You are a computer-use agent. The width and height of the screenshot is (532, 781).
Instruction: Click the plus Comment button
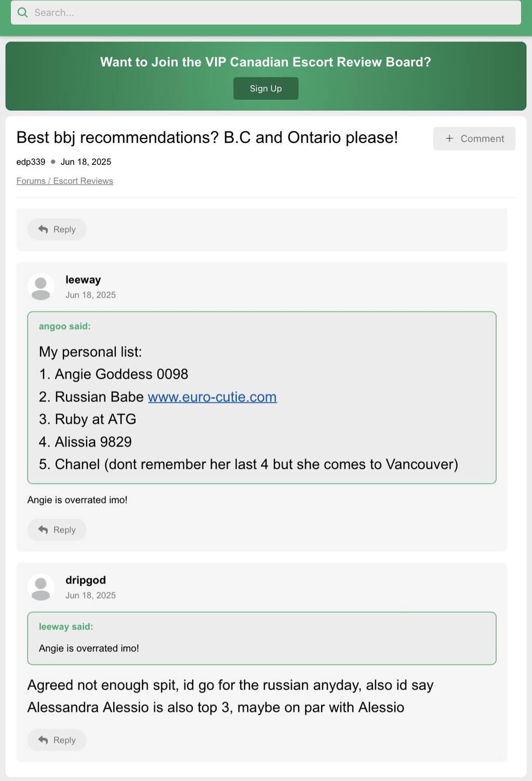point(474,139)
